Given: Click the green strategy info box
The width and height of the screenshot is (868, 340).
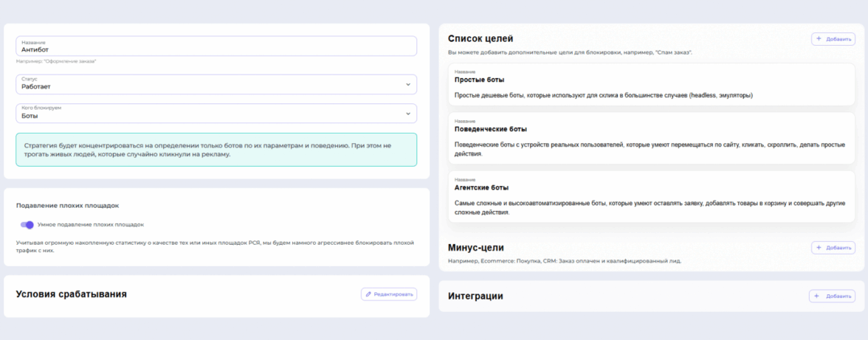Looking at the screenshot, I should point(216,150).
